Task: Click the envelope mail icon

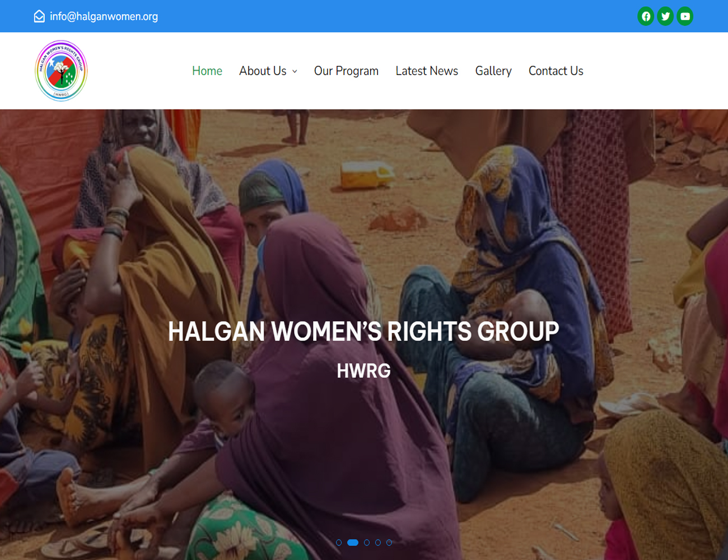Action: coord(39,16)
